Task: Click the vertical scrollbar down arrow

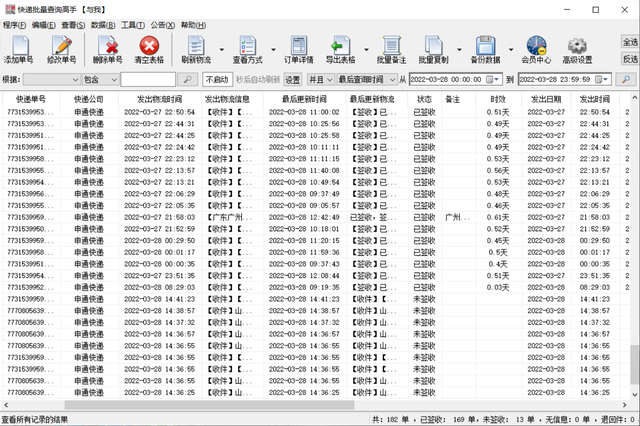Action: coord(635,394)
